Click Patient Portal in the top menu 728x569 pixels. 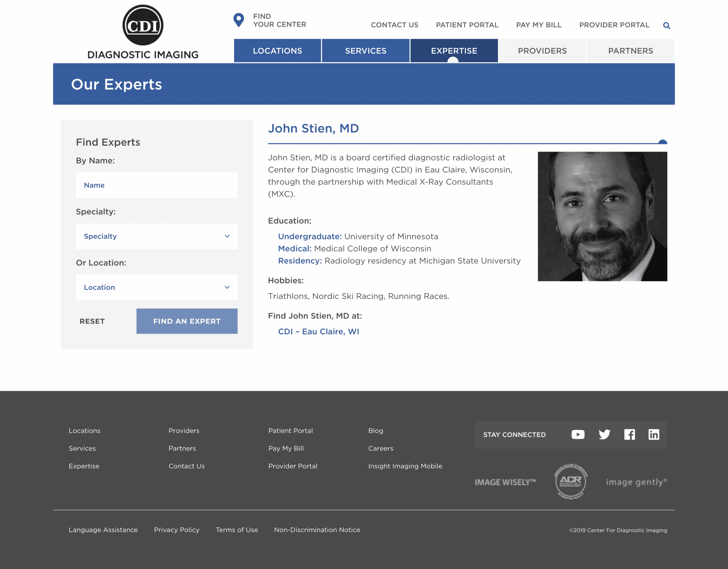[x=467, y=25]
